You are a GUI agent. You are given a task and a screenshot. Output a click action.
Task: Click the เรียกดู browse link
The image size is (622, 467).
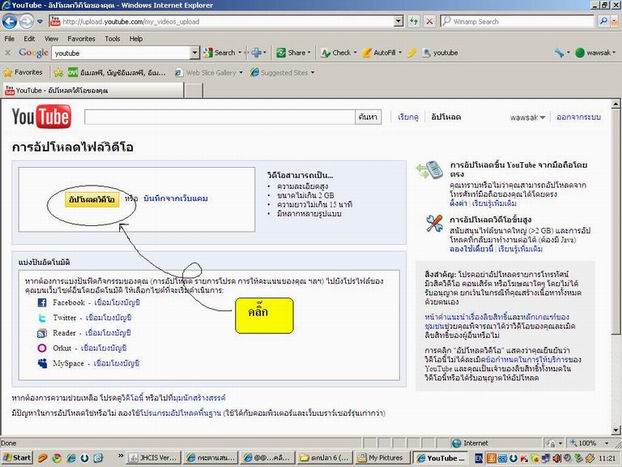point(408,117)
